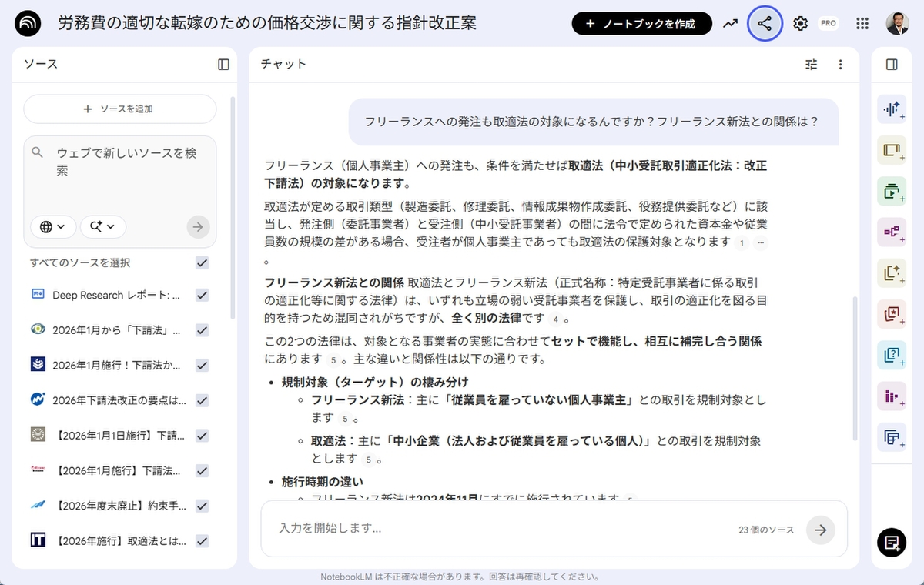This screenshot has height=585, width=924.
Task: Generate a report
Action: (x=892, y=272)
